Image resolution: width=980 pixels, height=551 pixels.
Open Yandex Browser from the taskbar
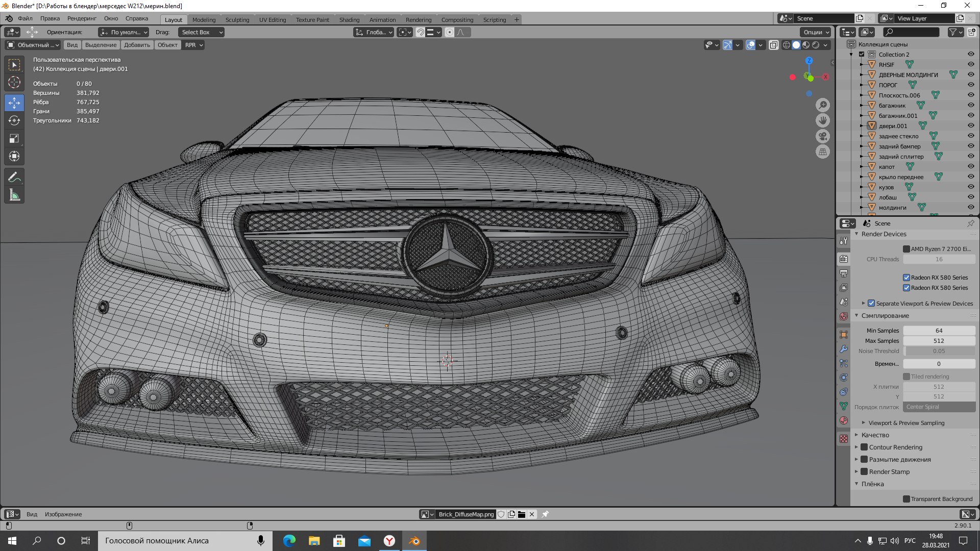389,541
